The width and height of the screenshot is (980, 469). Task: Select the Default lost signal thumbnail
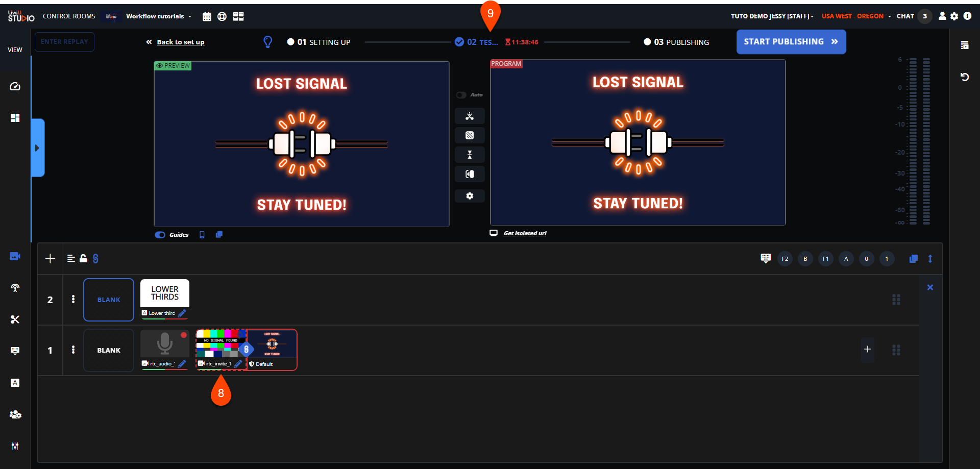[x=272, y=350]
